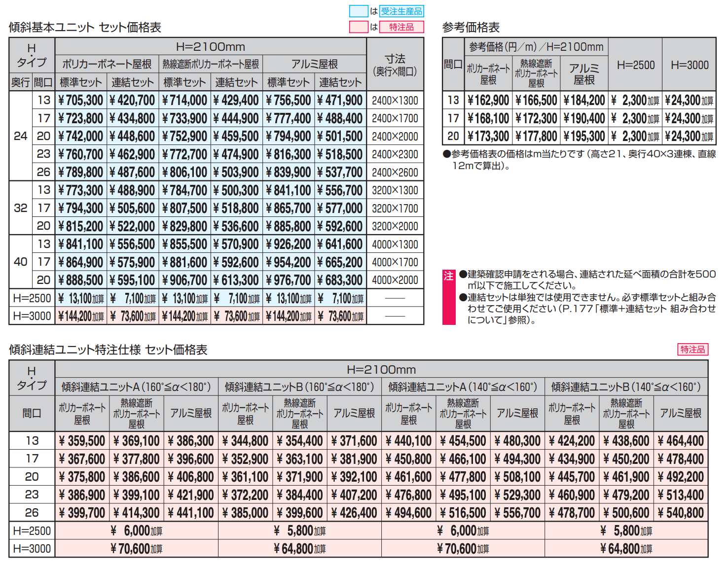The image size is (728, 563).
Task: Select the ¥705,300 price cell
Action: (x=82, y=100)
